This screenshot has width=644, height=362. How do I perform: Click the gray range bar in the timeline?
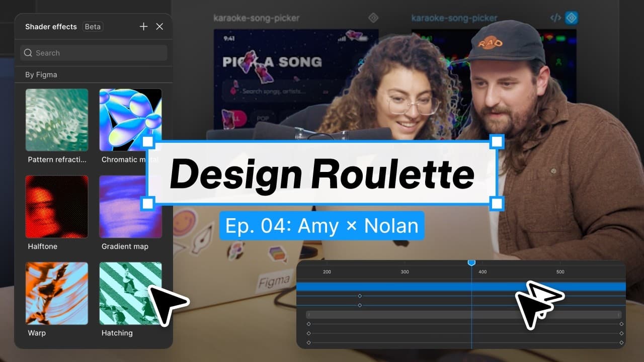click(464, 315)
